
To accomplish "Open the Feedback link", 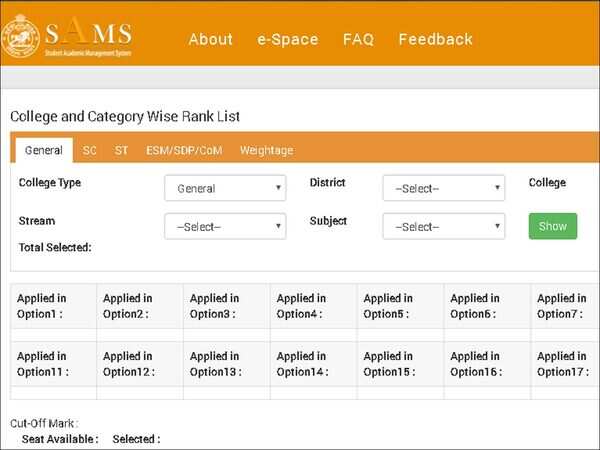I will tap(435, 40).
